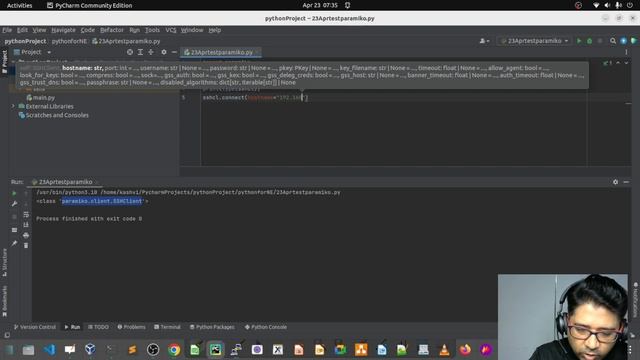The image size is (640, 360).
Task: Open the Version Control tool window
Action: (35, 327)
